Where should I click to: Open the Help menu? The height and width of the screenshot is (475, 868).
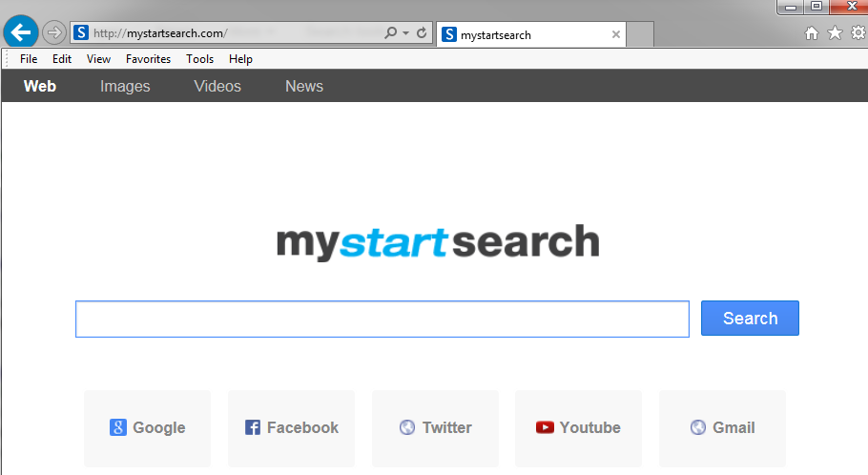coord(240,59)
